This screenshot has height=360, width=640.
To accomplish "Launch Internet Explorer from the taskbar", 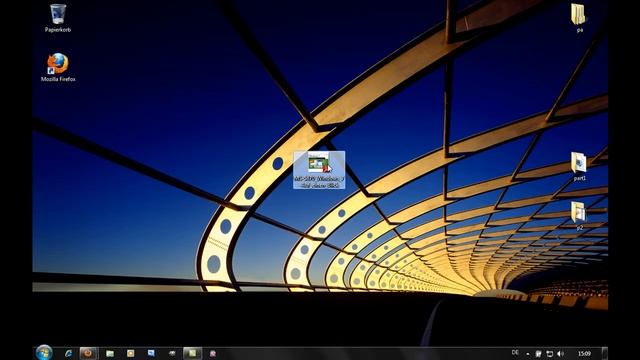I will [68, 353].
